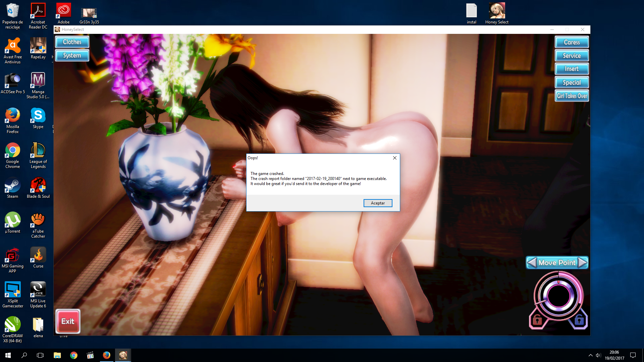Open League of Legends desktop icon
Screen dimensions: 644x362
pos(38,155)
